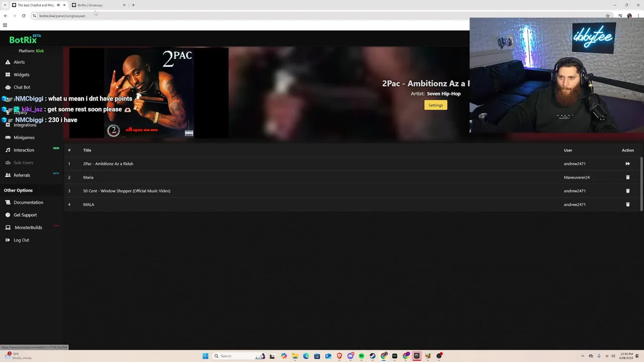Show hidden system tray icons
Screen dimensions: 644x362
click(x=583, y=356)
